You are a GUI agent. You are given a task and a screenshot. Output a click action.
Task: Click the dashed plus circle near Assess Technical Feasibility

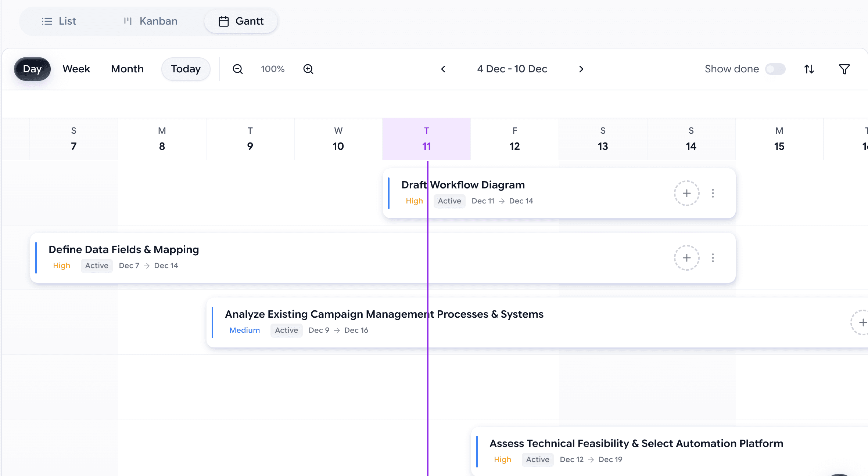click(x=862, y=322)
